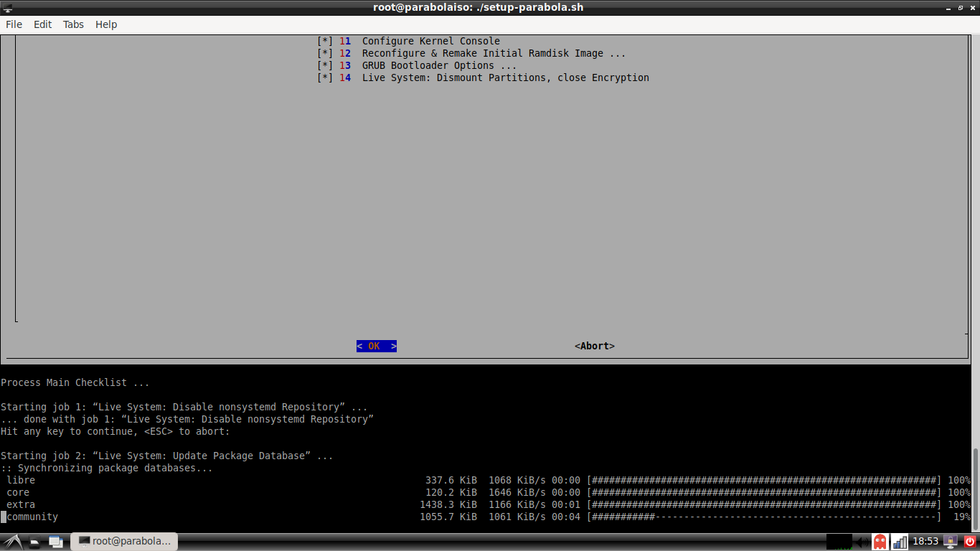Click the show desktop icon in taskbar
Screen dimensions: 980x551
pos(55,541)
